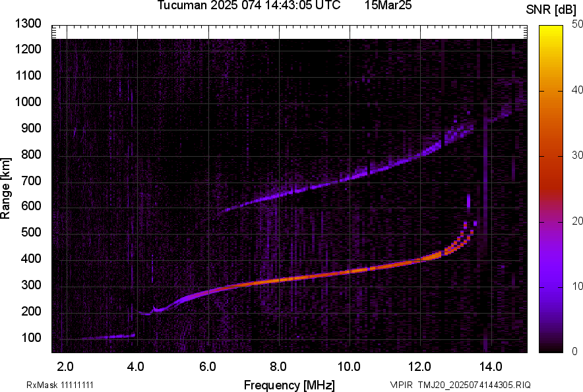The height and width of the screenshot is (392, 583).
Task: Click the 'Range [km]' axis label
Action: pos(5,188)
